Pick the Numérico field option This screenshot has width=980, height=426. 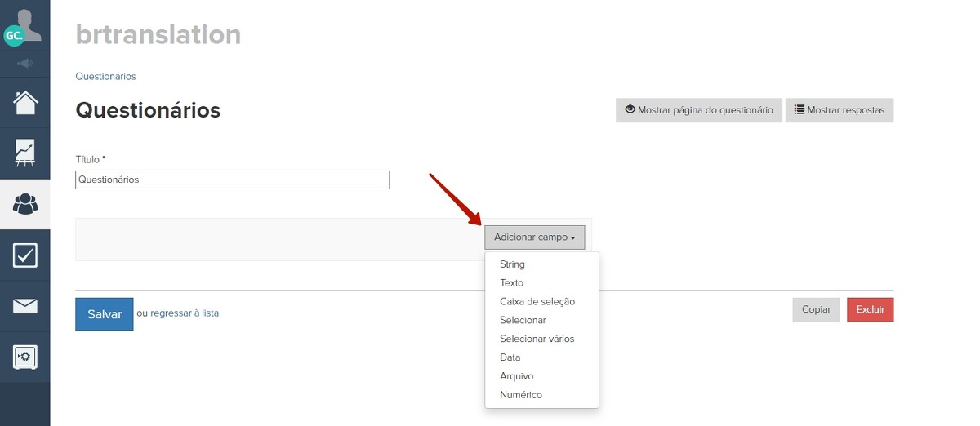pos(520,395)
